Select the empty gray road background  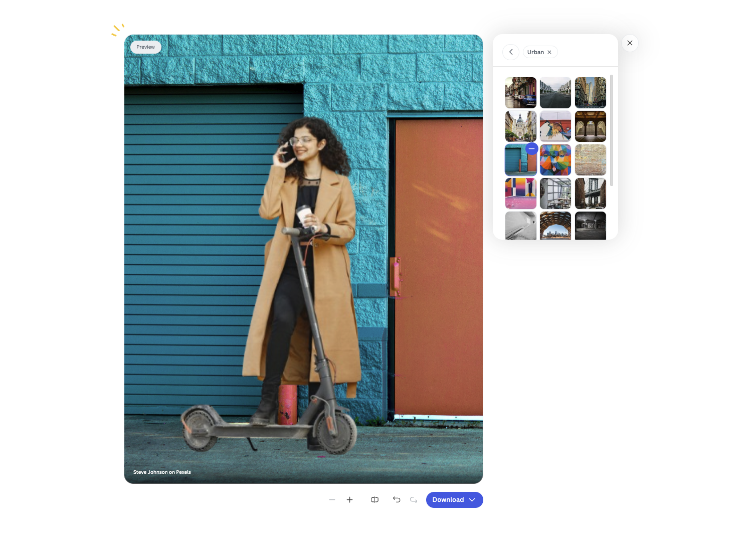pyautogui.click(x=555, y=93)
